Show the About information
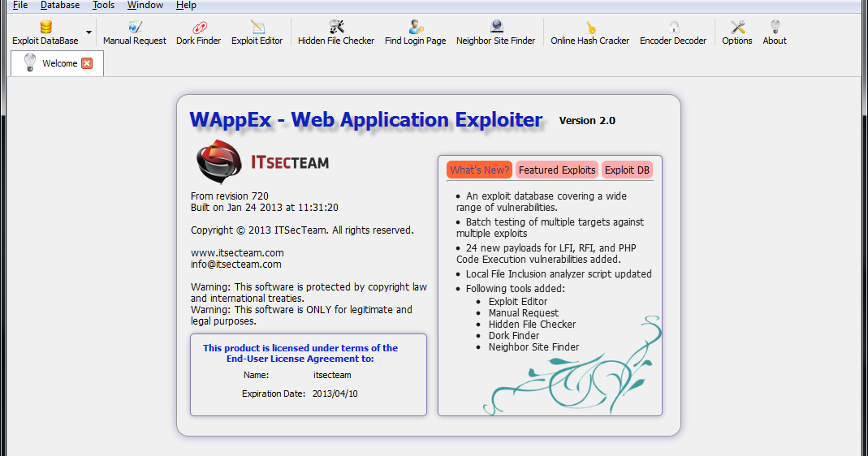The image size is (868, 456). point(775,32)
